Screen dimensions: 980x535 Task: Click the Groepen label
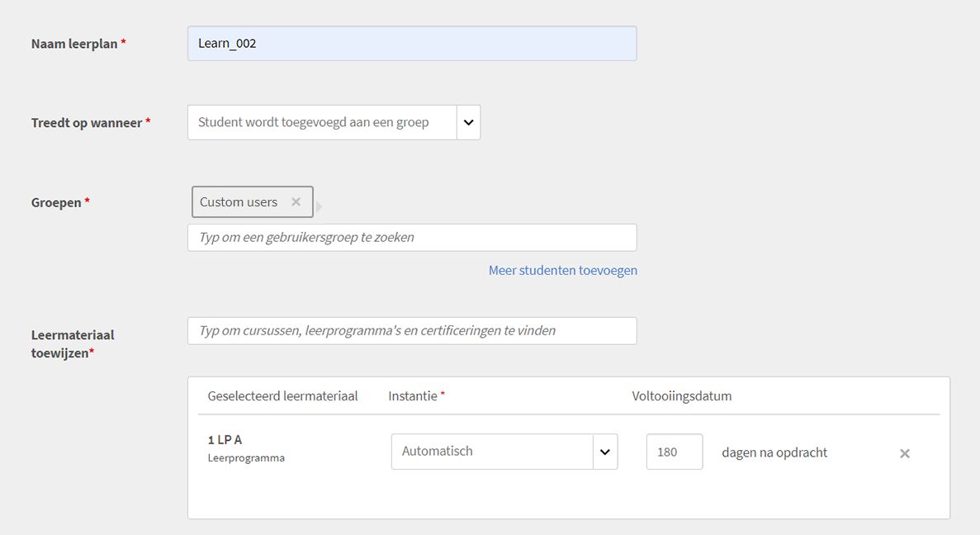point(56,202)
